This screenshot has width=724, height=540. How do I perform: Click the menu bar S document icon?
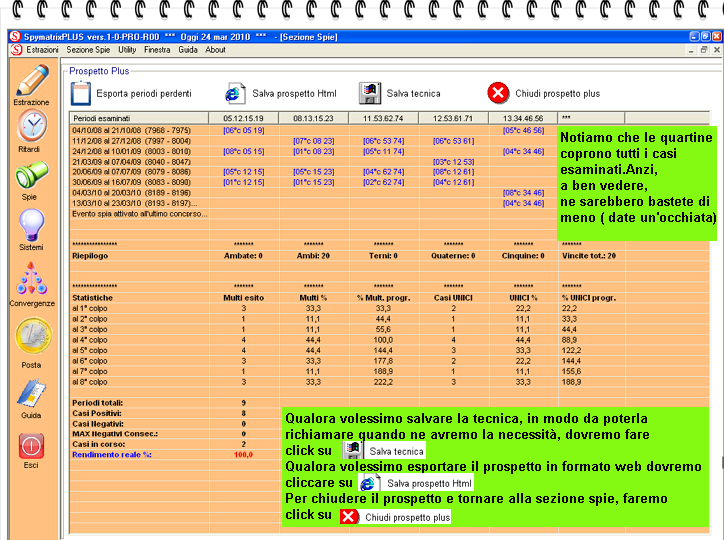click(x=16, y=49)
